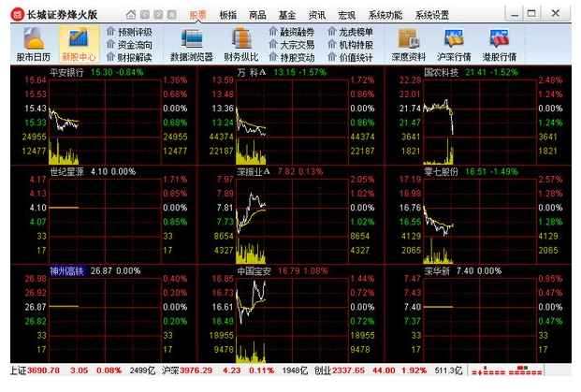Open 深度资料 icon
Image resolution: width=581 pixels, height=392 pixels.
point(409,45)
